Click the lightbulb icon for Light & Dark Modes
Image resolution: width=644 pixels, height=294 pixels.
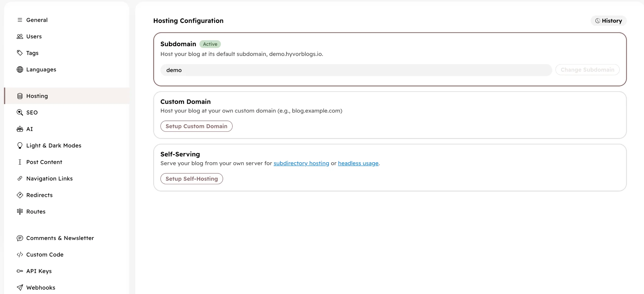pos(20,146)
